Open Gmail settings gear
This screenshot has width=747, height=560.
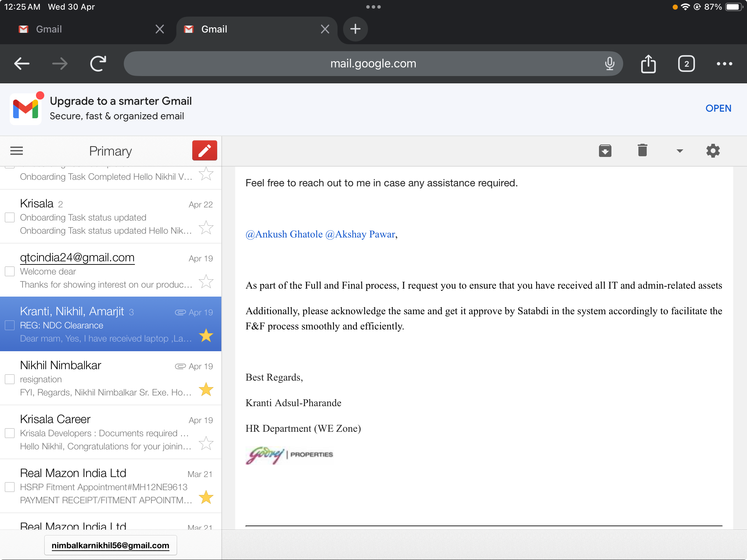click(713, 151)
